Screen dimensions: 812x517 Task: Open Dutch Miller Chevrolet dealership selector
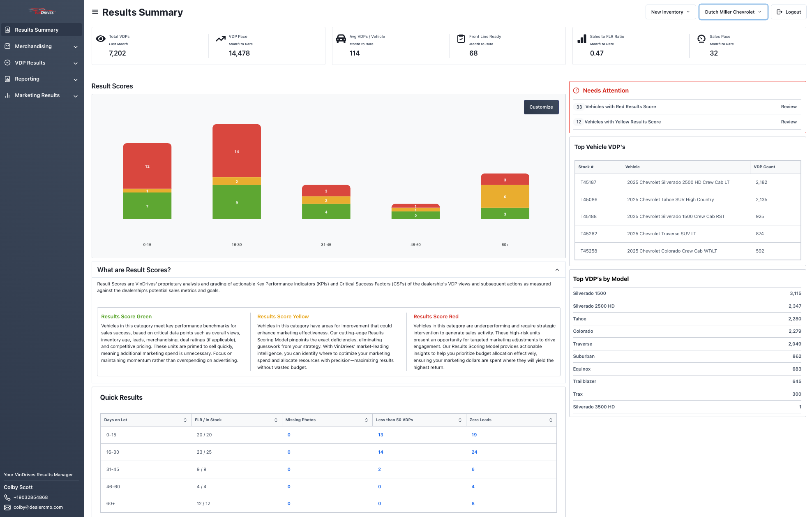click(x=733, y=12)
